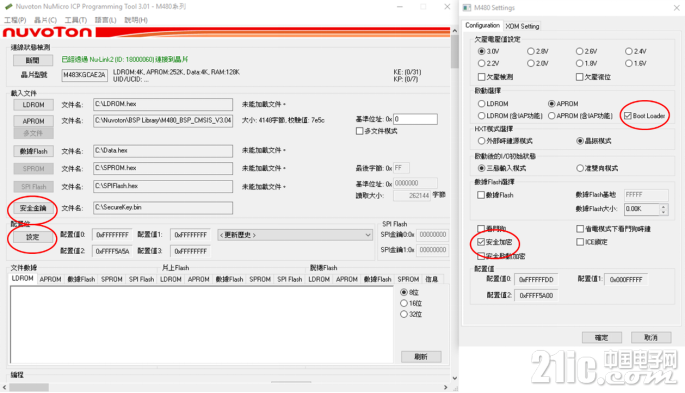Screen dimensions: 685x393
Task: Click the 安全金鑰 button
Action: [33, 208]
